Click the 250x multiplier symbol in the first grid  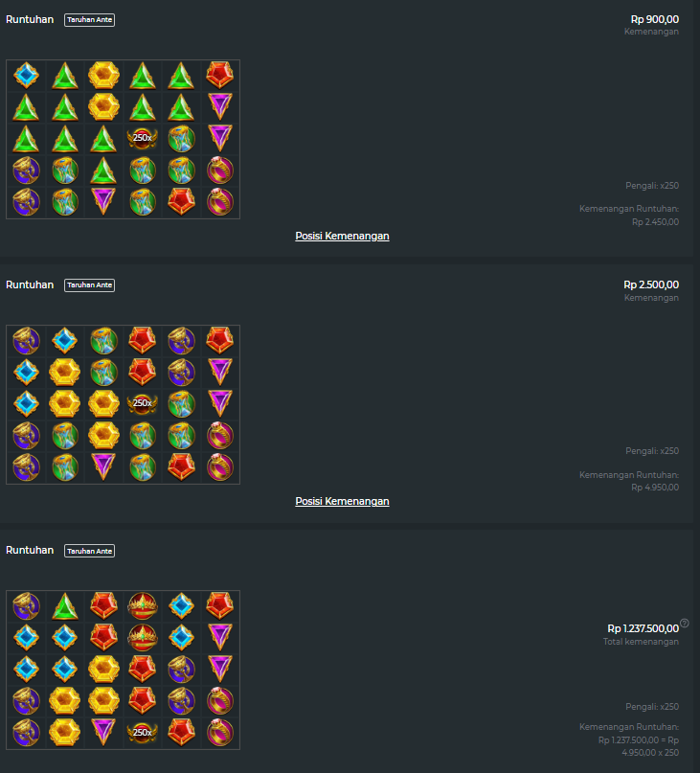tap(143, 138)
